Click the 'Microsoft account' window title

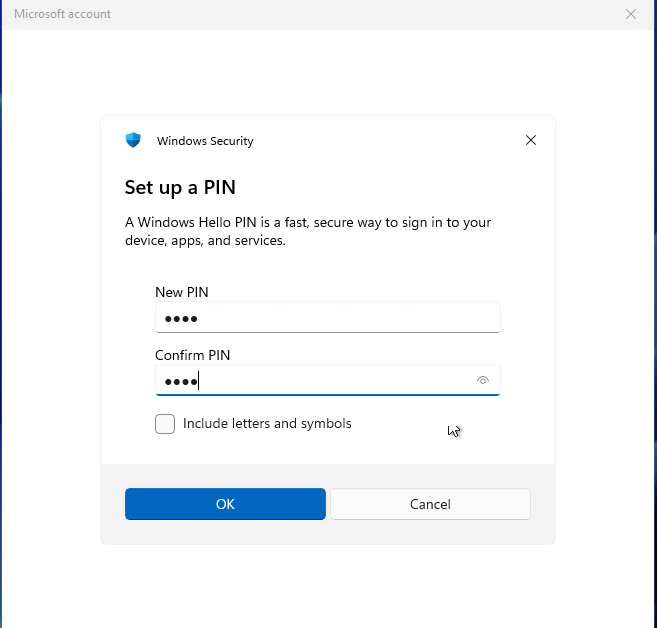[62, 14]
